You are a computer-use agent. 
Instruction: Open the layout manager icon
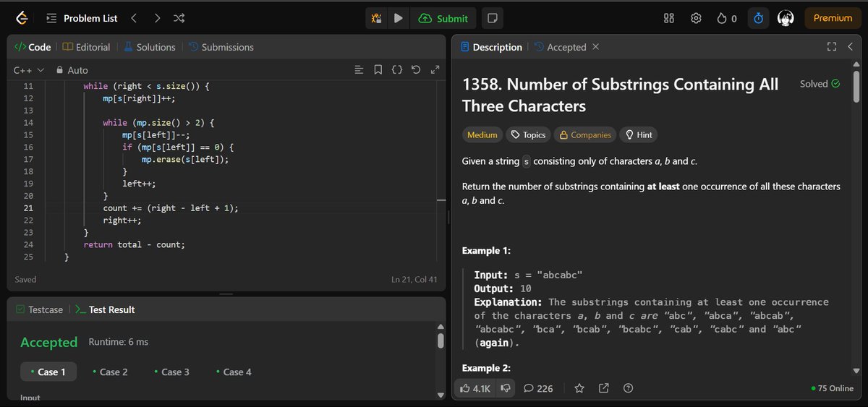669,18
